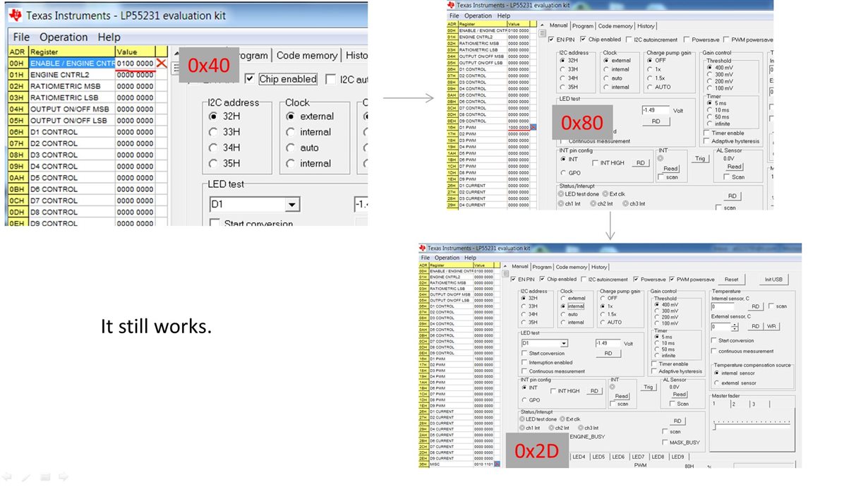Check MASK_BUSY checkbox in bottom window

(665, 443)
